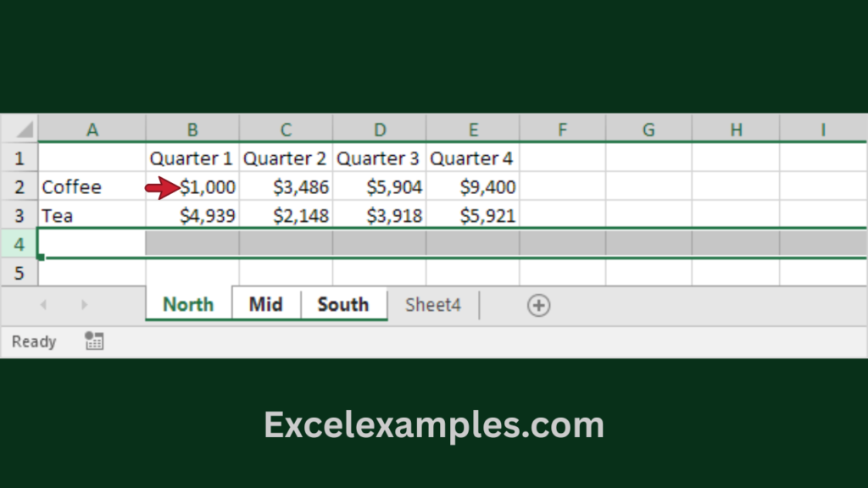Click the macro recording icon in status bar

(94, 341)
